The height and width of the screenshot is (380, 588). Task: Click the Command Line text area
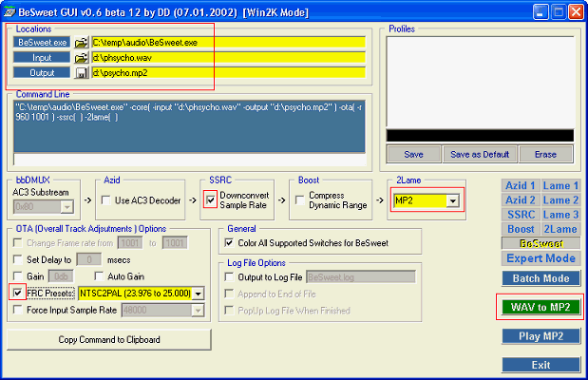[189, 126]
